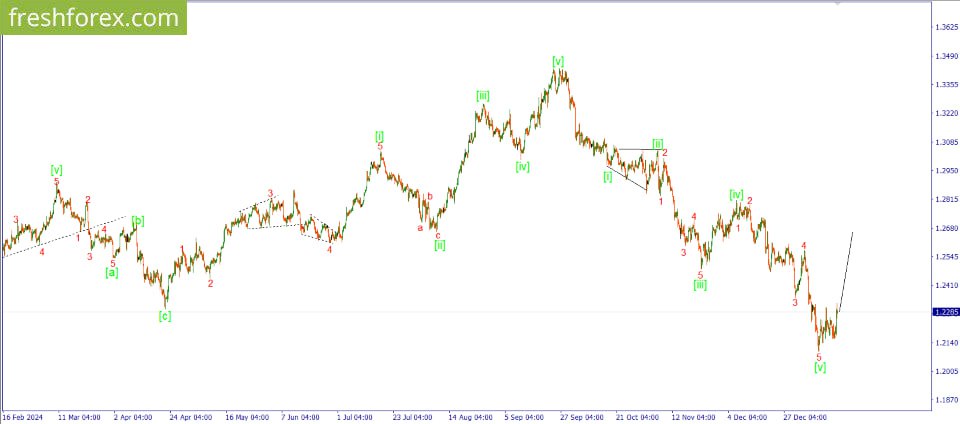Image resolution: width=960 pixels, height=424 pixels.
Task: Select the current price tag 1.2285
Action: pos(943,312)
